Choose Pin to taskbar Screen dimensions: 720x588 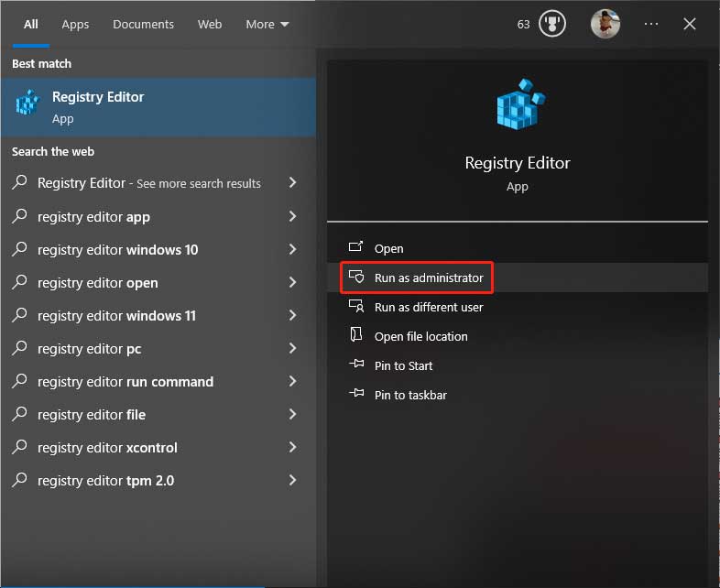[518, 396]
